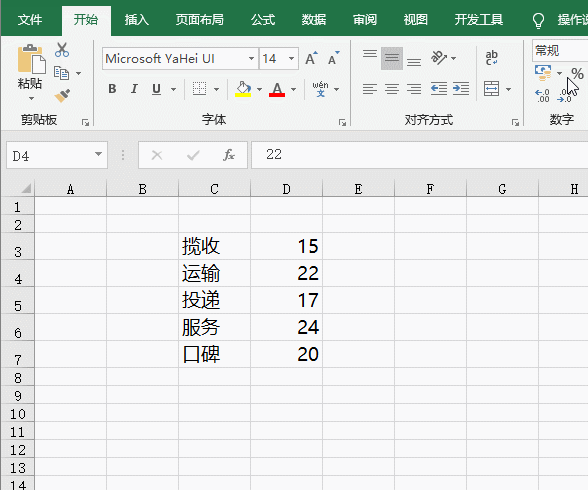Open the 字体 dialog launcher

pyautogui.click(x=342, y=122)
